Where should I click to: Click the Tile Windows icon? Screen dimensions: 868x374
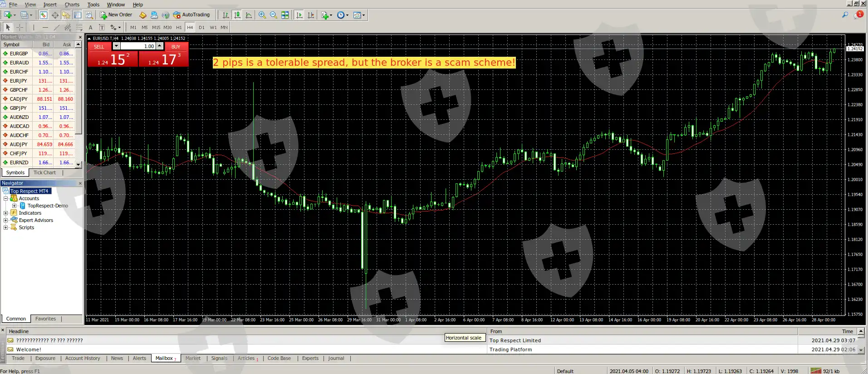285,15
